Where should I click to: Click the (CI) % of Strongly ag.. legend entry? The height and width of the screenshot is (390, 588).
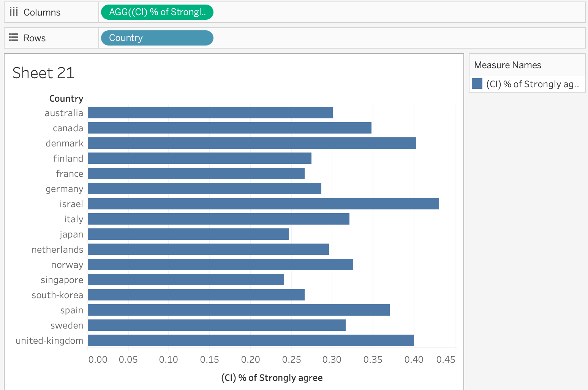coord(532,84)
